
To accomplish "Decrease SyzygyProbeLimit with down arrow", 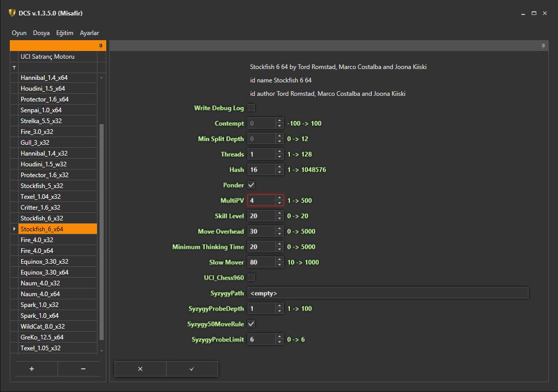I will coord(280,342).
